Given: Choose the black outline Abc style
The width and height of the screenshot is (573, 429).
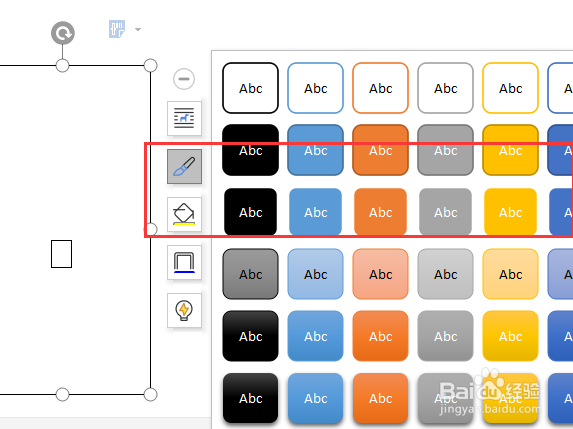Looking at the screenshot, I should pyautogui.click(x=250, y=88).
